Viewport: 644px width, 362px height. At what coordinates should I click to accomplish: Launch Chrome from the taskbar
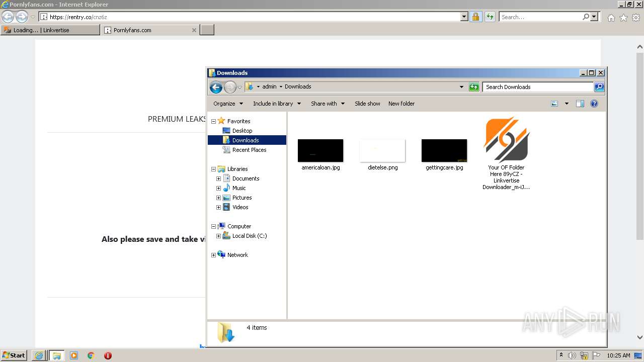(x=91, y=355)
